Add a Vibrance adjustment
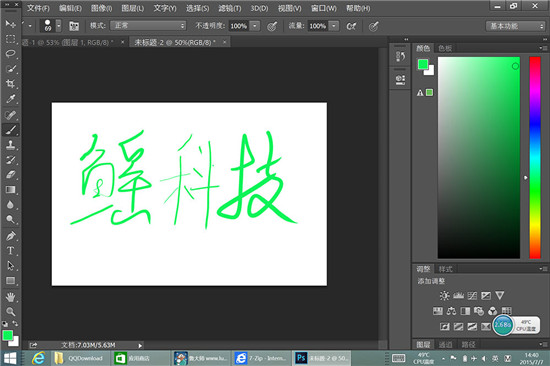This screenshot has width=550, height=366. pyautogui.click(x=499, y=295)
